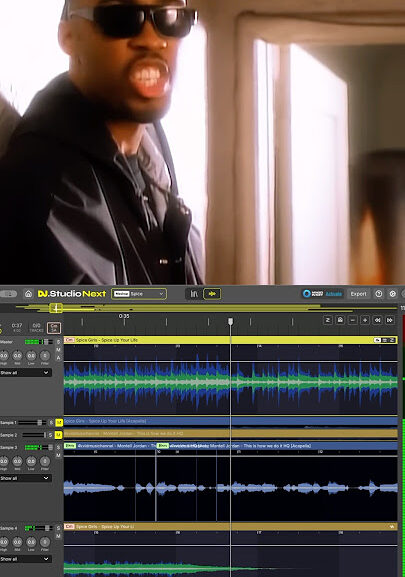Screen dimensions: 405x577
Task: Mute the Master track with M
Action: point(58,350)
